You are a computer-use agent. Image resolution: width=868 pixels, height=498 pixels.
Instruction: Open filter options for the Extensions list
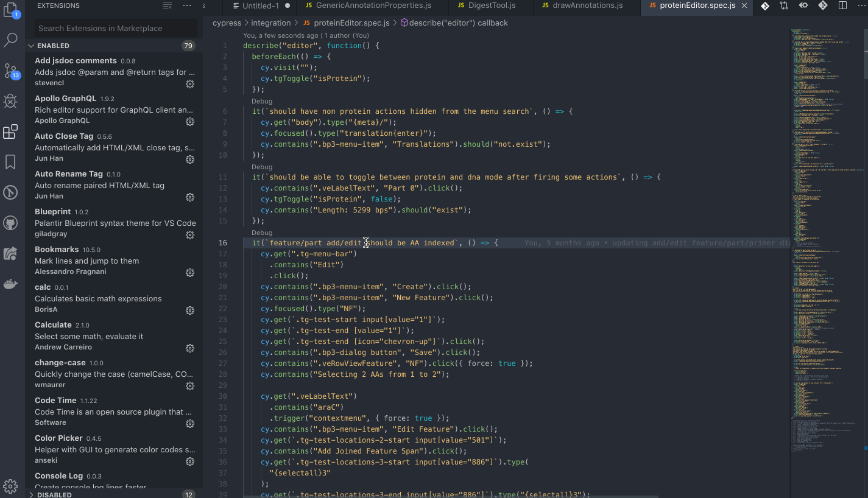tap(167, 5)
